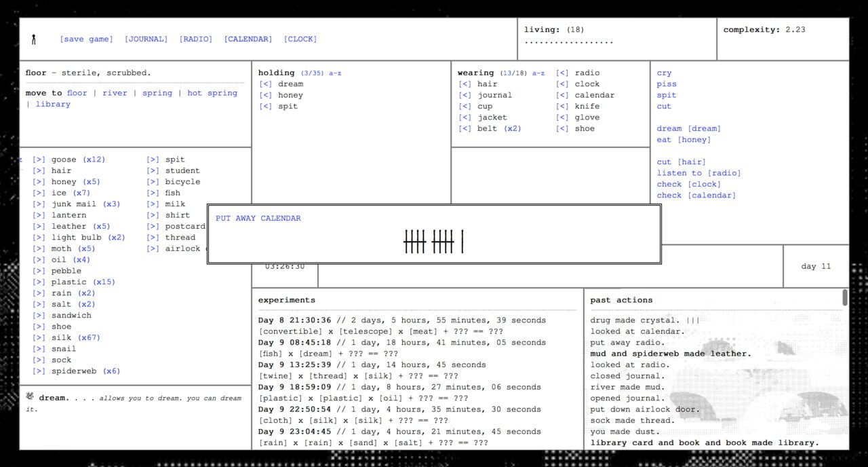
Task: Click the save game option
Action: pos(86,39)
